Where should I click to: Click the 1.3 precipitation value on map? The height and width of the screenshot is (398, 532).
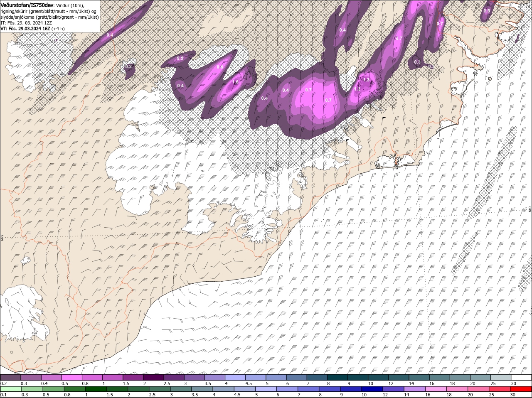click(366, 80)
